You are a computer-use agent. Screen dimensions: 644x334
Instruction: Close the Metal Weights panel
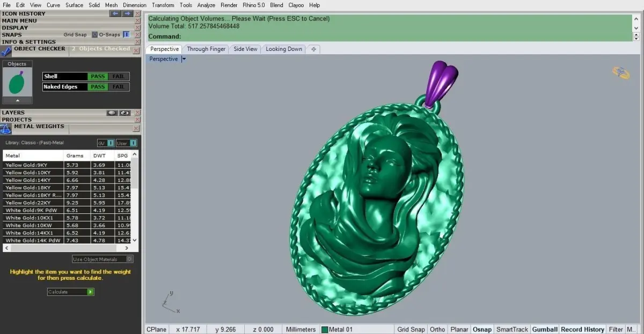click(136, 129)
